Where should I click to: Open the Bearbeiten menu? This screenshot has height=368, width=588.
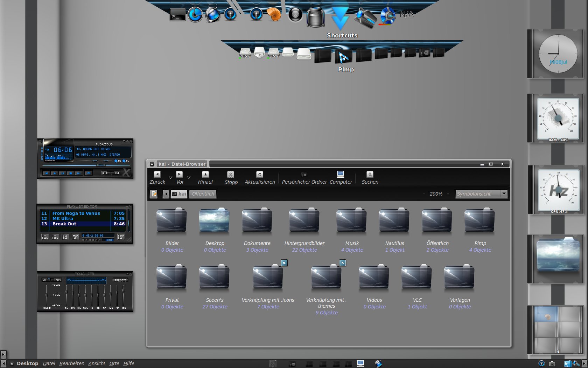[72, 363]
